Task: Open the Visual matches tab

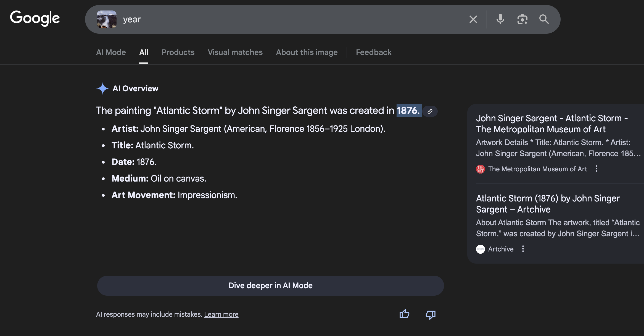Action: pos(235,52)
